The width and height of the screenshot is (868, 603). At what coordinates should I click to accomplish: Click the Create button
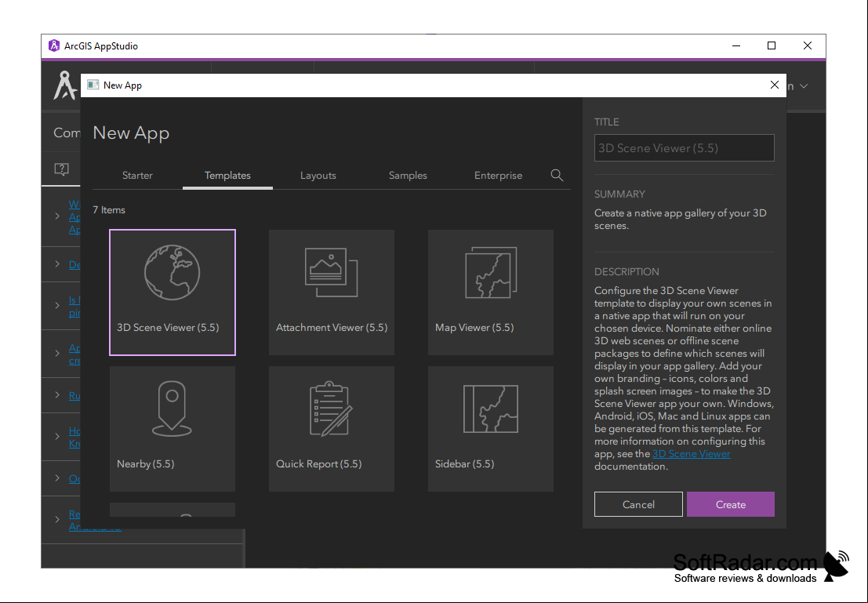(x=731, y=504)
